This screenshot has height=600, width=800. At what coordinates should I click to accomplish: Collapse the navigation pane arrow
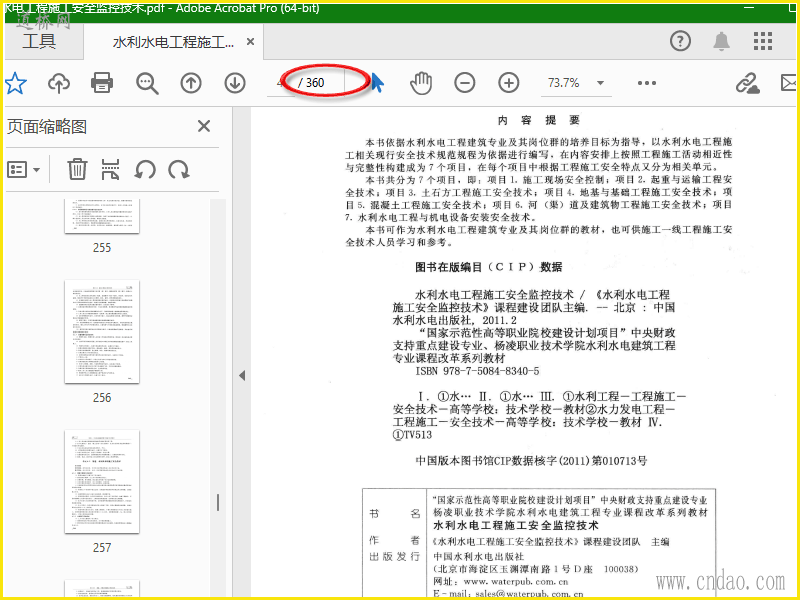point(242,376)
